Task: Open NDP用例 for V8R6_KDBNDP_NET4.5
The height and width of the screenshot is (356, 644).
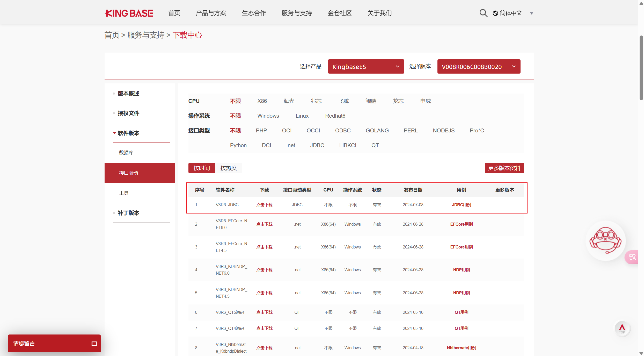Action: (461, 293)
